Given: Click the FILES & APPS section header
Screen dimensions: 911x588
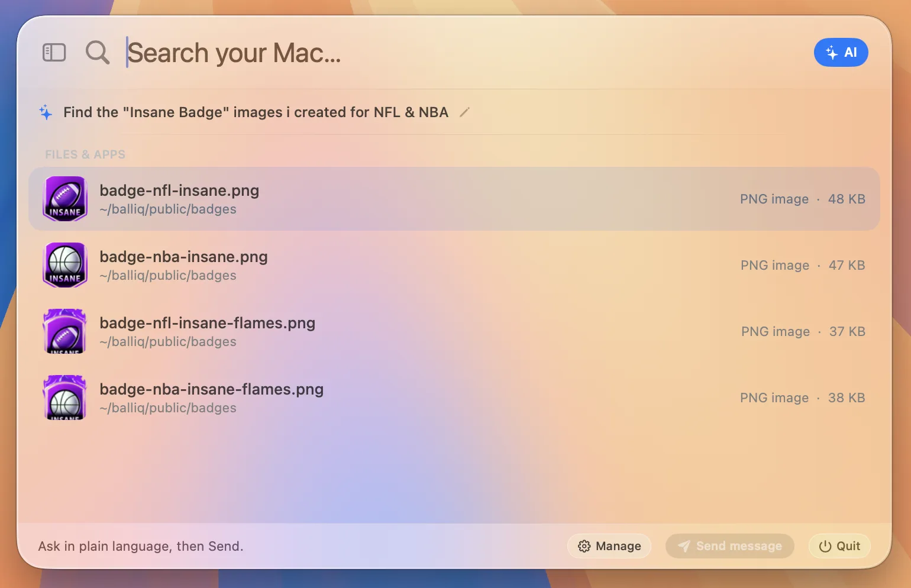Looking at the screenshot, I should coord(85,154).
